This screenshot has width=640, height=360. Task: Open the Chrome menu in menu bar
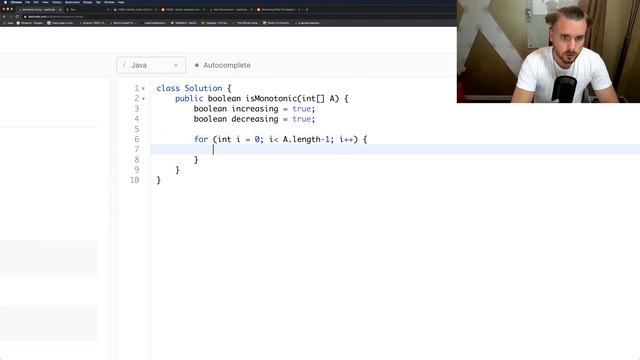(16, 2)
